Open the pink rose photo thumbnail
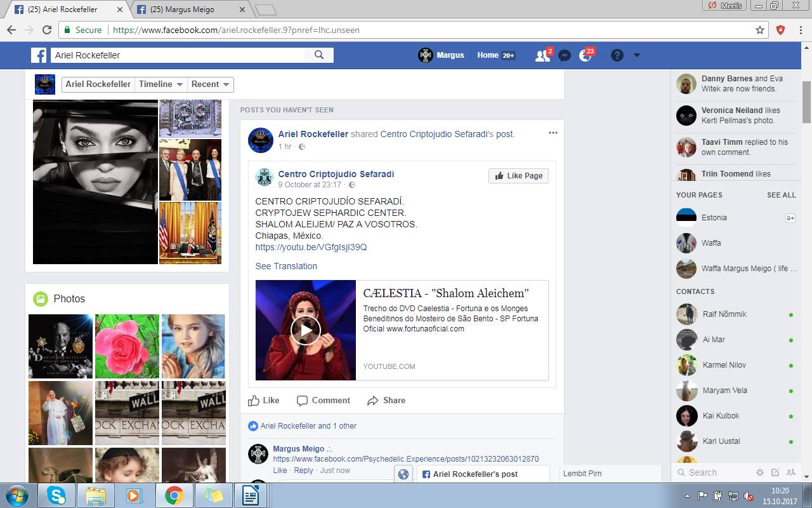The height and width of the screenshot is (508, 812). click(x=127, y=347)
